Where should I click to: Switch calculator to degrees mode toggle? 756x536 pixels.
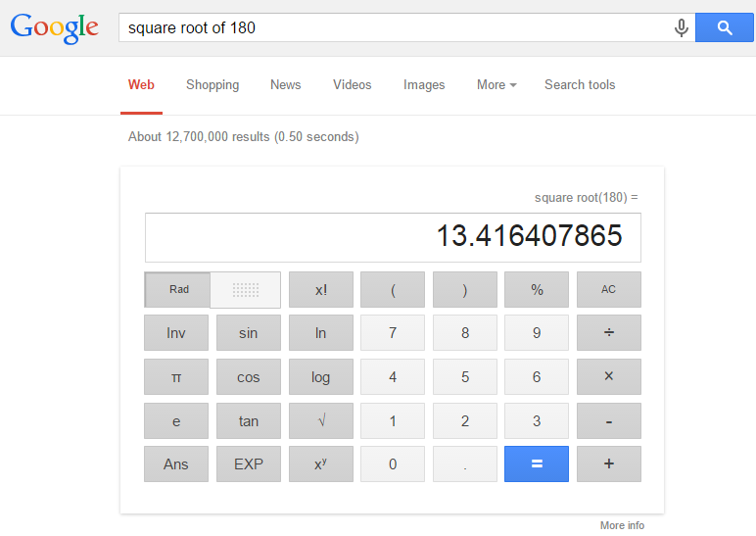pos(247,290)
